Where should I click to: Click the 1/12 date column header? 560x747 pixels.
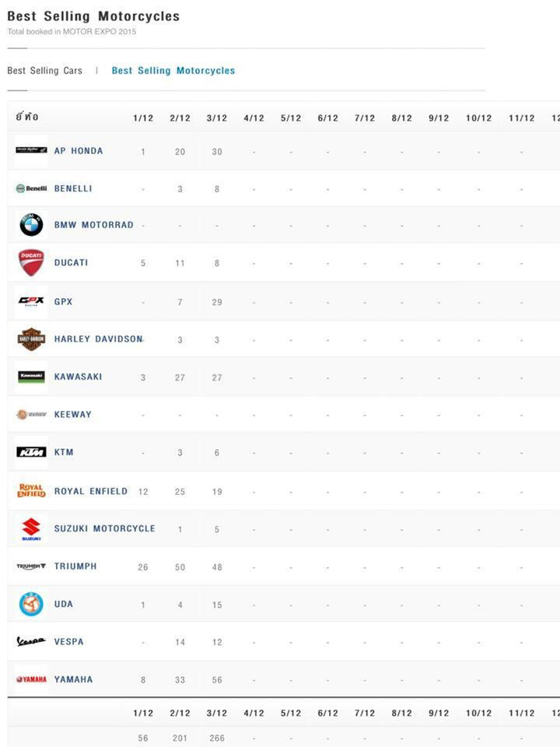[143, 118]
